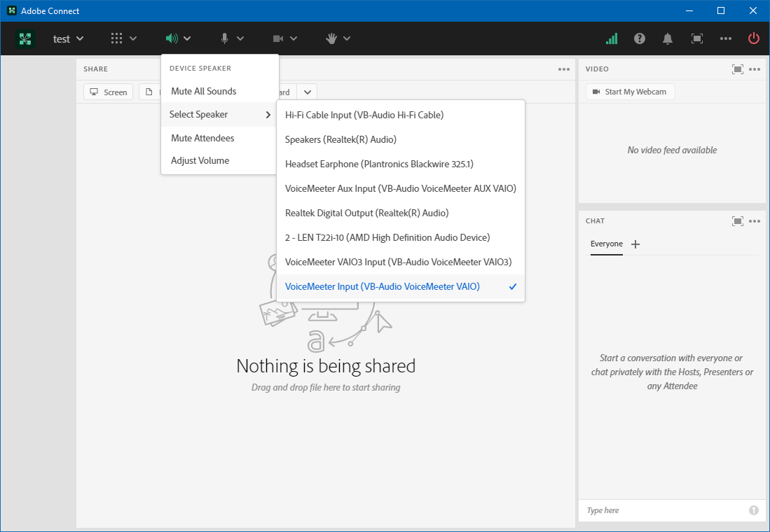Open Adjust Volume
The image size is (770, 532).
coord(219,160)
